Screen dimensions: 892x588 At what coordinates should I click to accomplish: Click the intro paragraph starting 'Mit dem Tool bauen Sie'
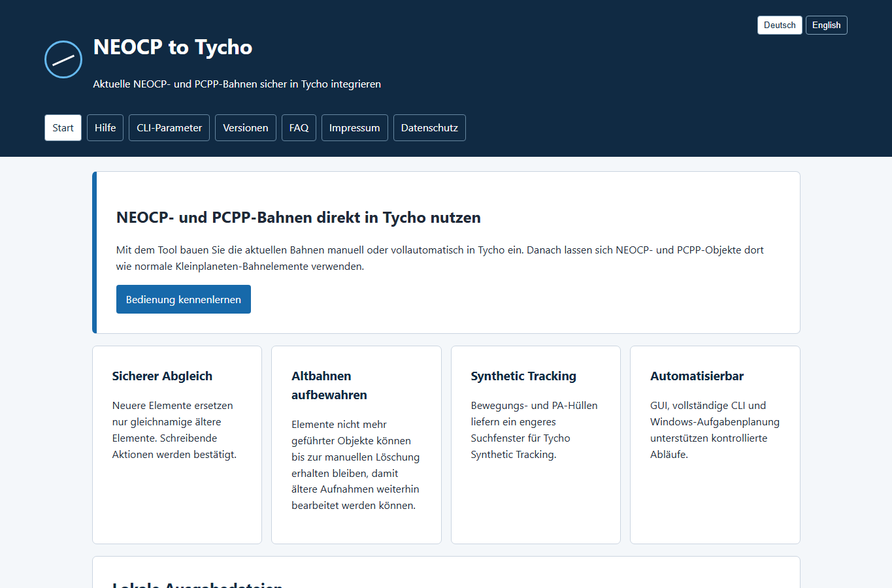(440, 258)
